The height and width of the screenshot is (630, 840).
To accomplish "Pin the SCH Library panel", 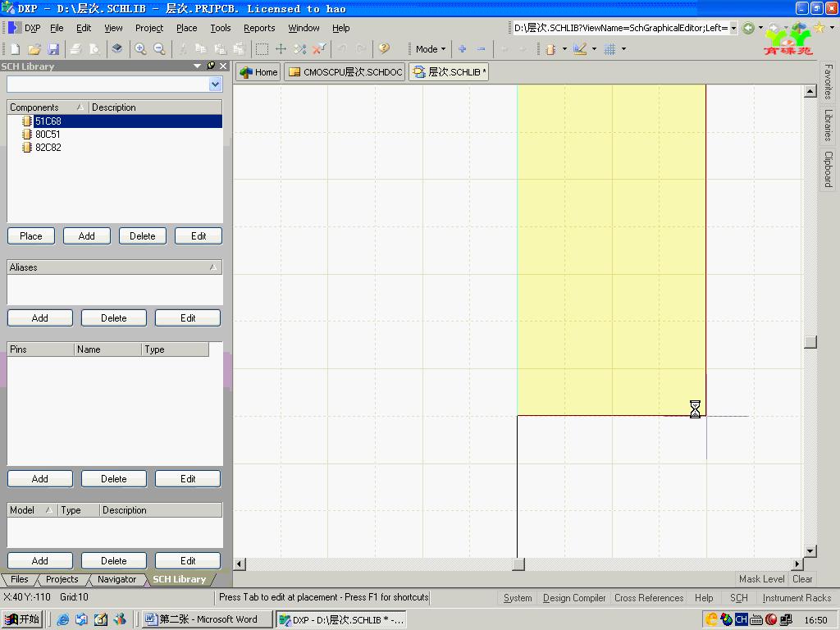I will click(211, 66).
